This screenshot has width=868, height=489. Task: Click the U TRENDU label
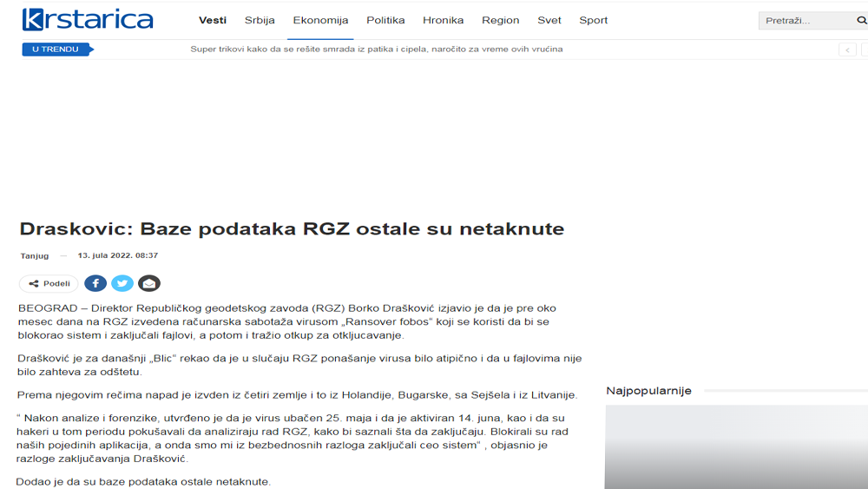[x=57, y=50]
